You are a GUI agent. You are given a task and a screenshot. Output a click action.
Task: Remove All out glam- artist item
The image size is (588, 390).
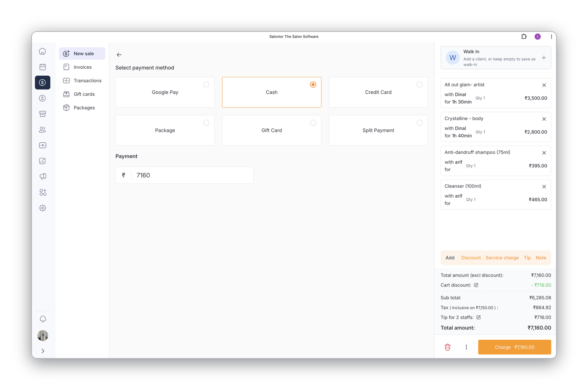point(544,85)
